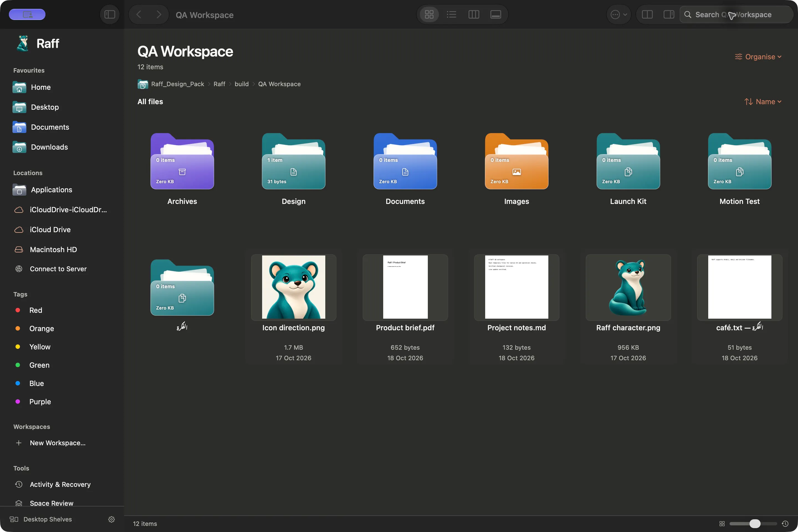
Task: Open Desktop Shelves settings gear
Action: coord(111,519)
